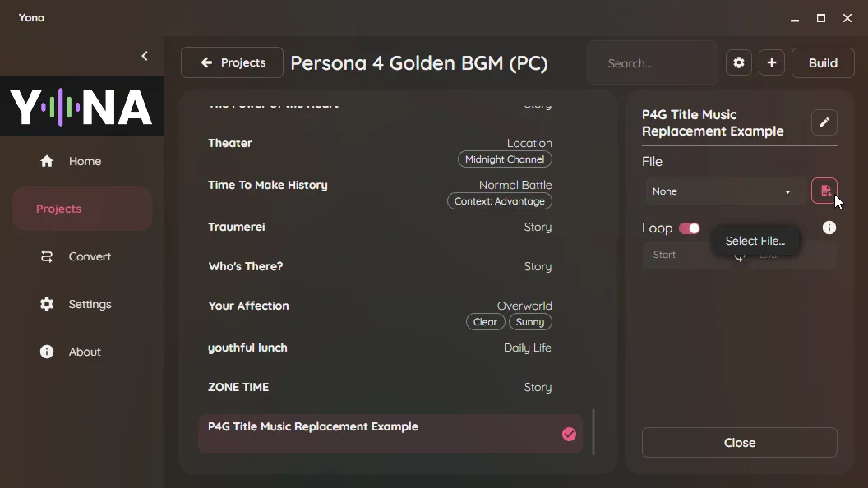Go to the Home page
The width and height of the screenshot is (868, 488).
point(82,161)
